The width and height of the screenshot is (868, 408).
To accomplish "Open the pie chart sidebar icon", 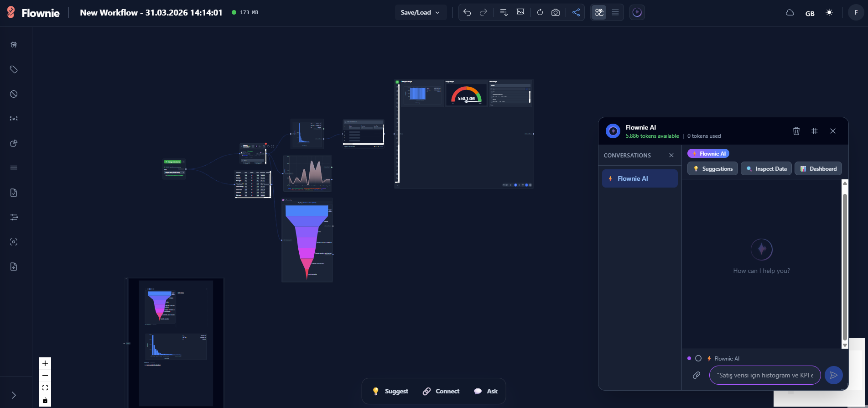I will (14, 143).
